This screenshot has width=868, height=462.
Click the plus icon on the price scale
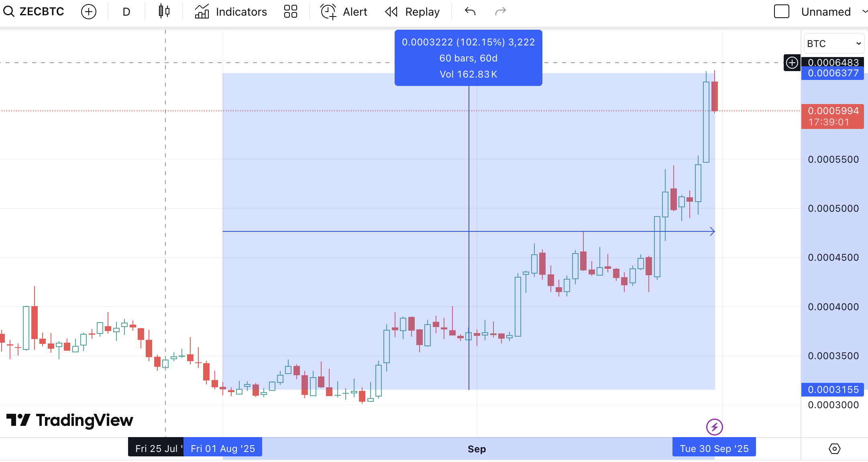(x=792, y=63)
